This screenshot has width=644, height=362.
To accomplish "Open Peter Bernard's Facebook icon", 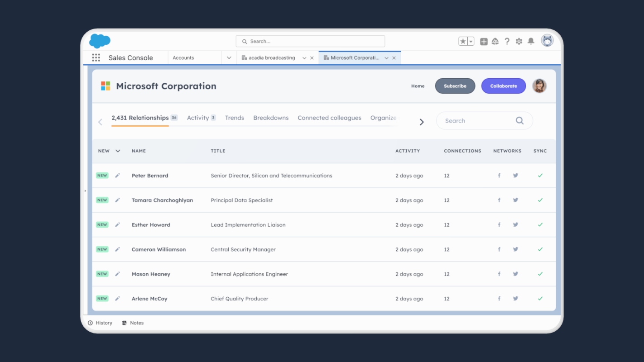I will (x=499, y=176).
